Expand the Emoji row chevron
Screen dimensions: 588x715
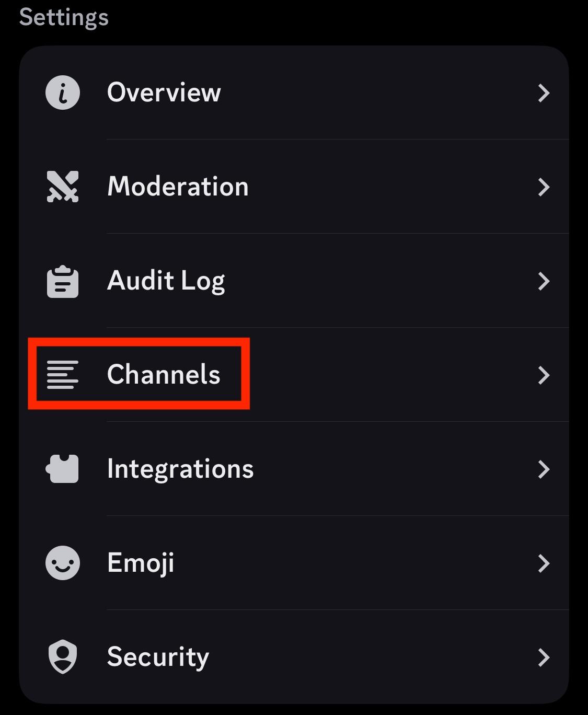tap(544, 563)
